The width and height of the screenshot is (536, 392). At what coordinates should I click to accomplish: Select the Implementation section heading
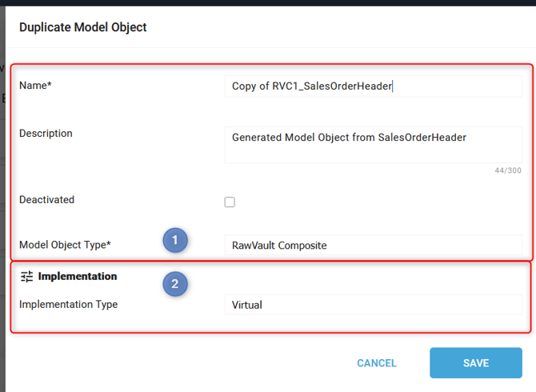78,277
